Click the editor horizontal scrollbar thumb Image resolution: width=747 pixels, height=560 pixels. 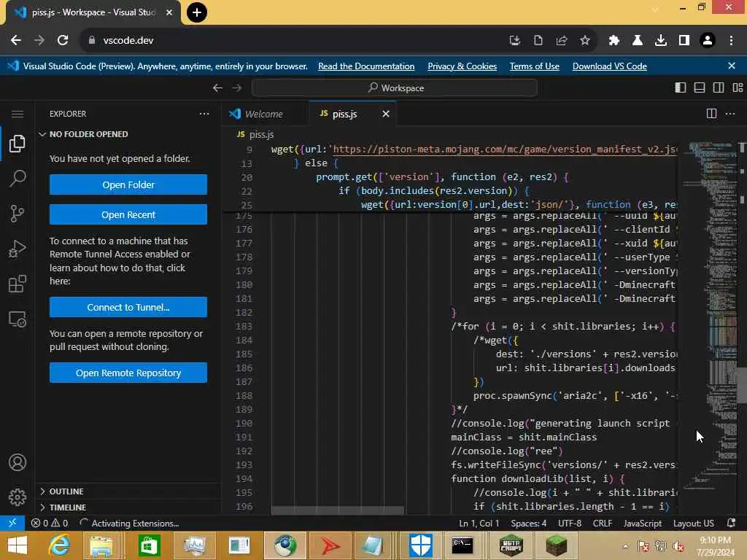pyautogui.click(x=337, y=511)
